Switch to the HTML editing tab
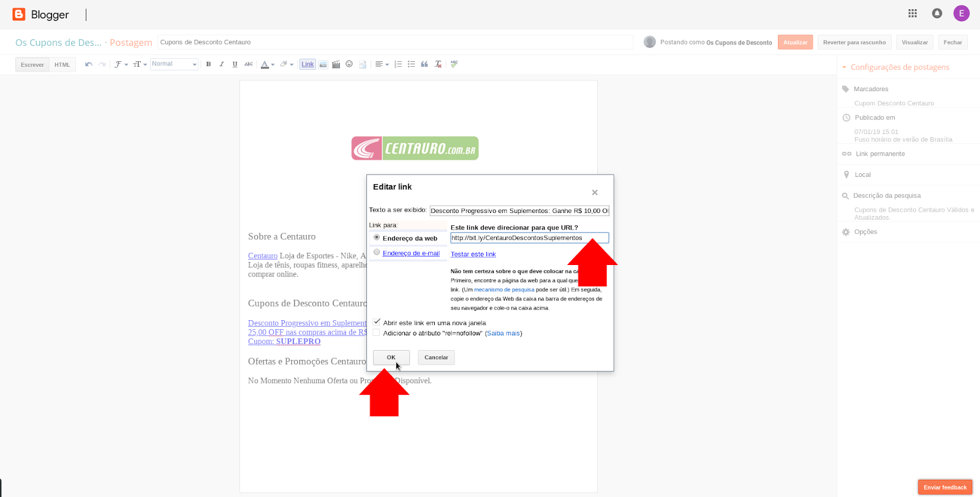The width and height of the screenshot is (980, 497). pyautogui.click(x=62, y=65)
